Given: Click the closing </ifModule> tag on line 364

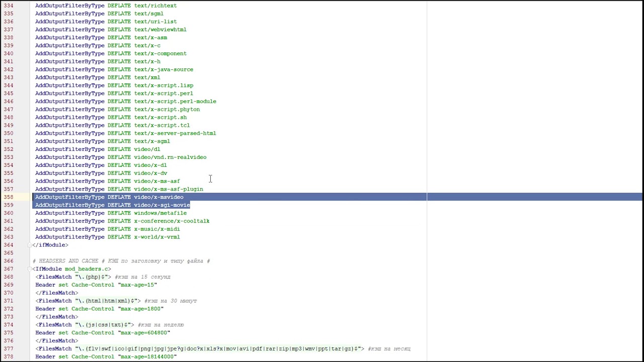Looking at the screenshot, I should [x=50, y=245].
